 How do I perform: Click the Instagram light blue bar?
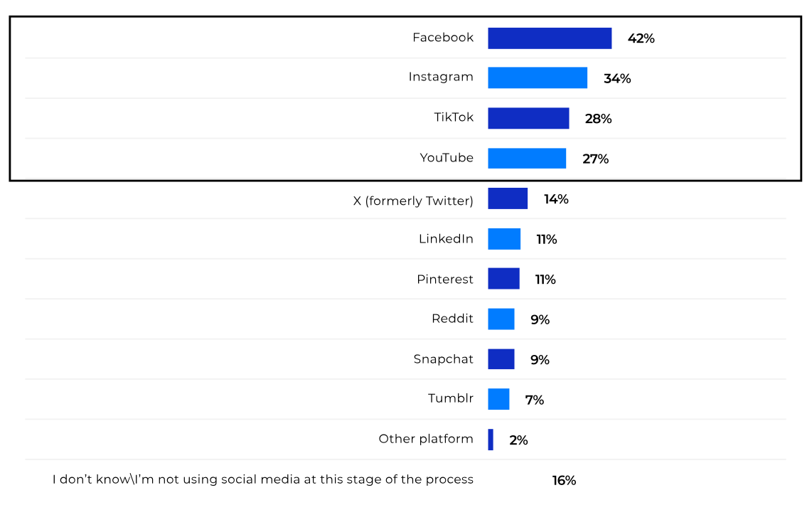(x=538, y=78)
